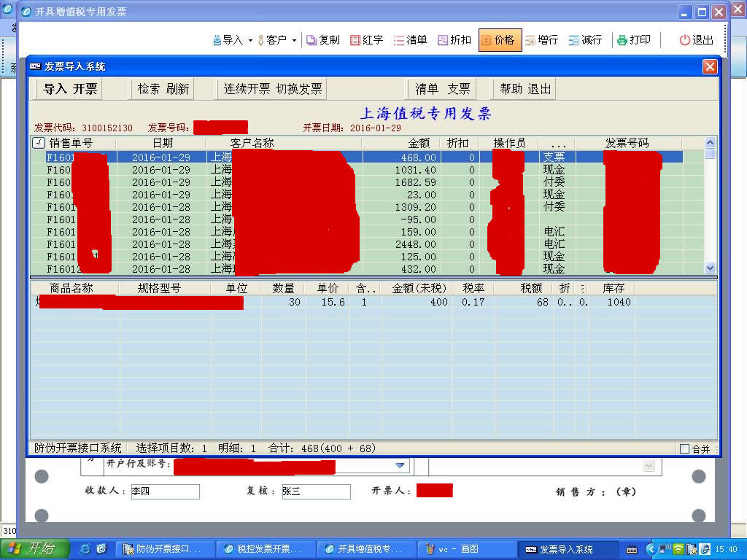Open the 导入 import toolbar button
This screenshot has width=747, height=560.
pos(228,40)
